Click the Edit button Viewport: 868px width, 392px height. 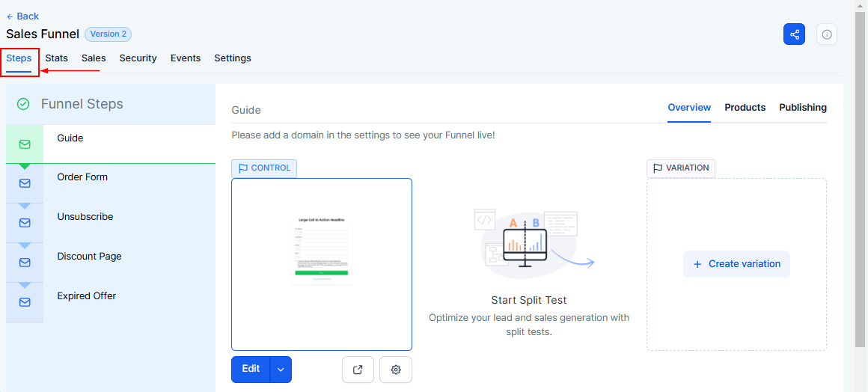pos(251,370)
